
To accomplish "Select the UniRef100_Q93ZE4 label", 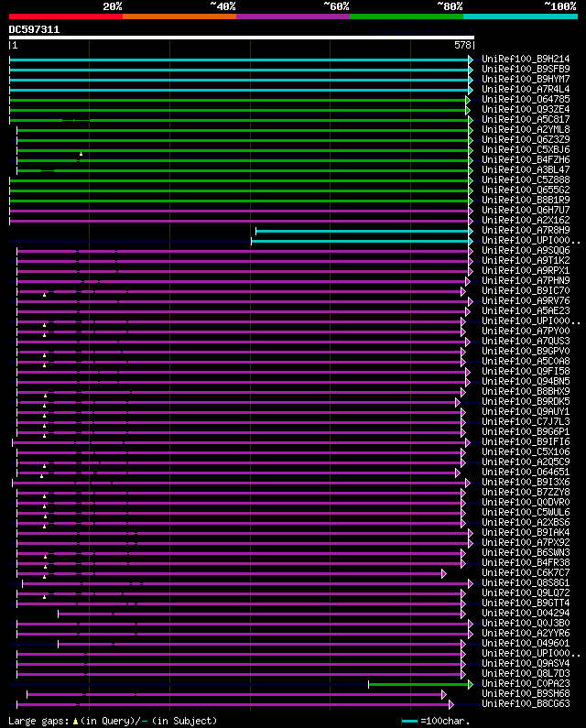I will tap(526, 110).
